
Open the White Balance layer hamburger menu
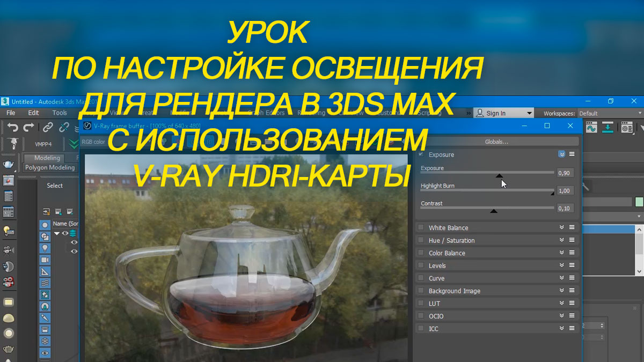pos(572,227)
